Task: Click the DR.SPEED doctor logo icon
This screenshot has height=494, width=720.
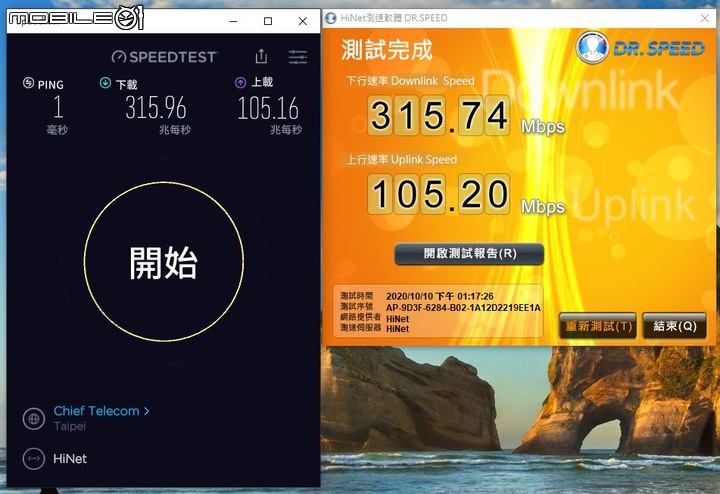Action: coord(592,47)
